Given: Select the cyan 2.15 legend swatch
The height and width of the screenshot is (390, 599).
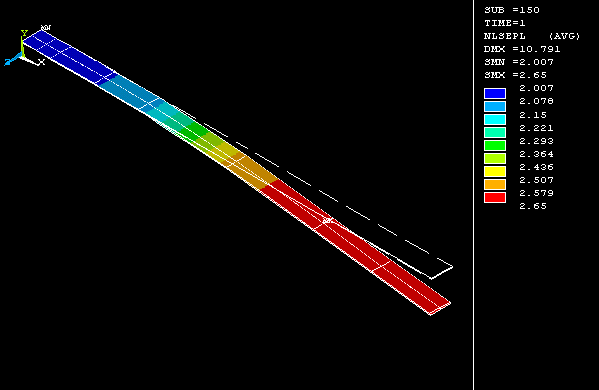Looking at the screenshot, I should point(495,120).
